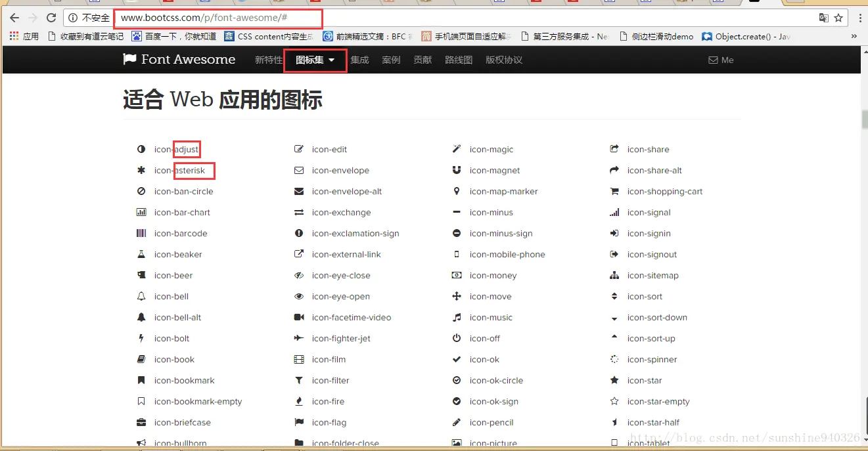Click the filled star icon beside icon-star
This screenshot has height=451, width=868.
click(x=614, y=380)
